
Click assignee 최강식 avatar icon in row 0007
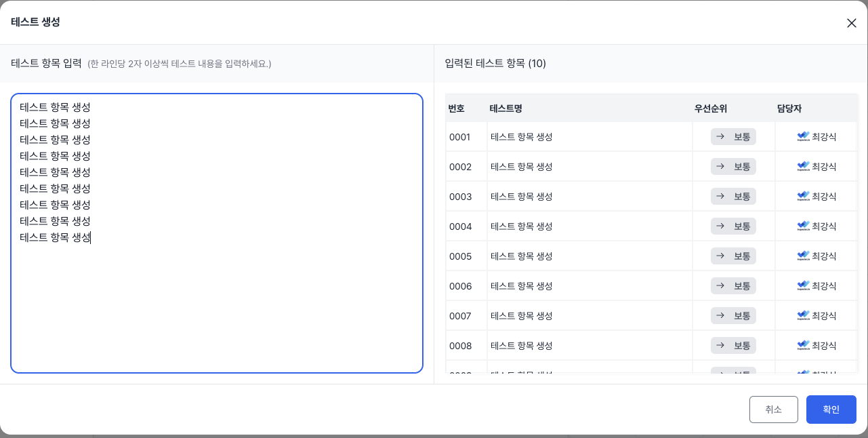click(x=804, y=316)
